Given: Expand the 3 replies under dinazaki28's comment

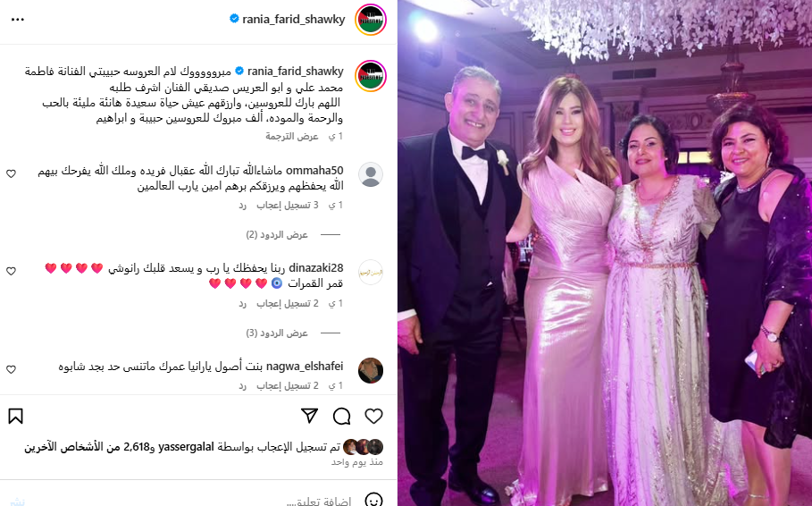Looking at the screenshot, I should [x=277, y=333].
